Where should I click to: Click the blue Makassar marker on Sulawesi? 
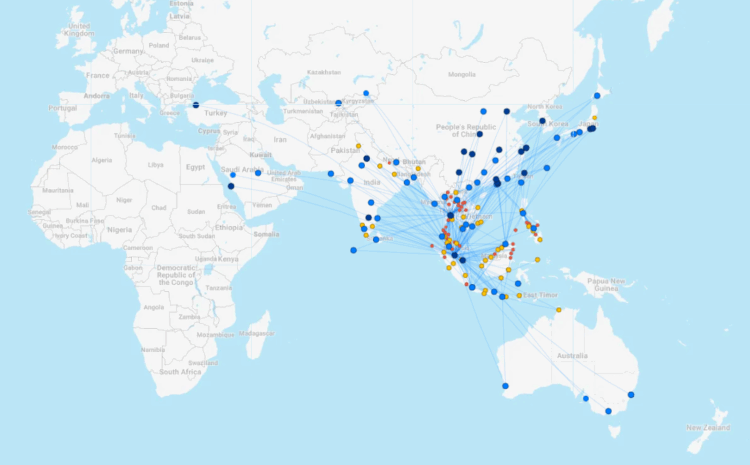point(518,284)
